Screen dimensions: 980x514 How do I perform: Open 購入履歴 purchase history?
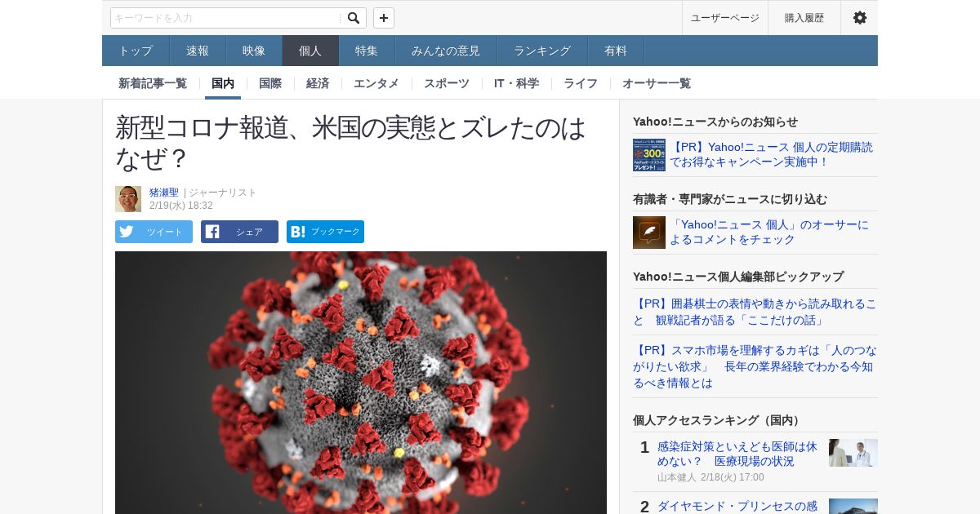click(x=804, y=18)
